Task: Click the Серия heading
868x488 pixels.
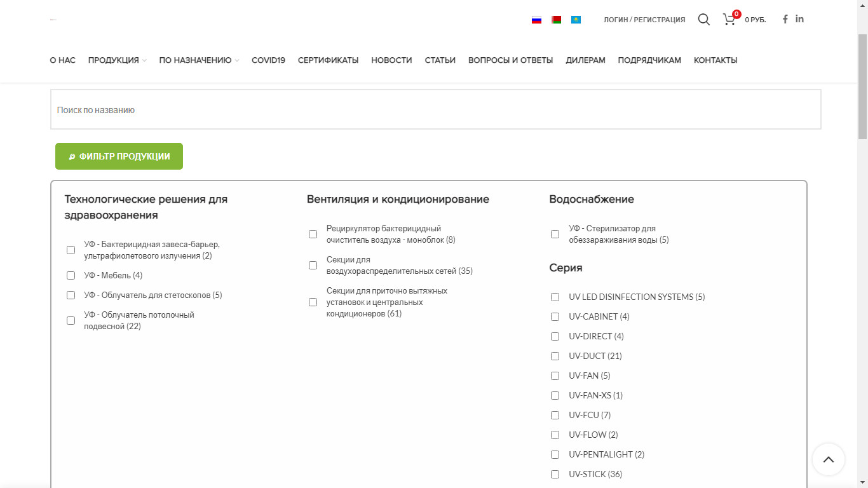Action: coord(566,268)
